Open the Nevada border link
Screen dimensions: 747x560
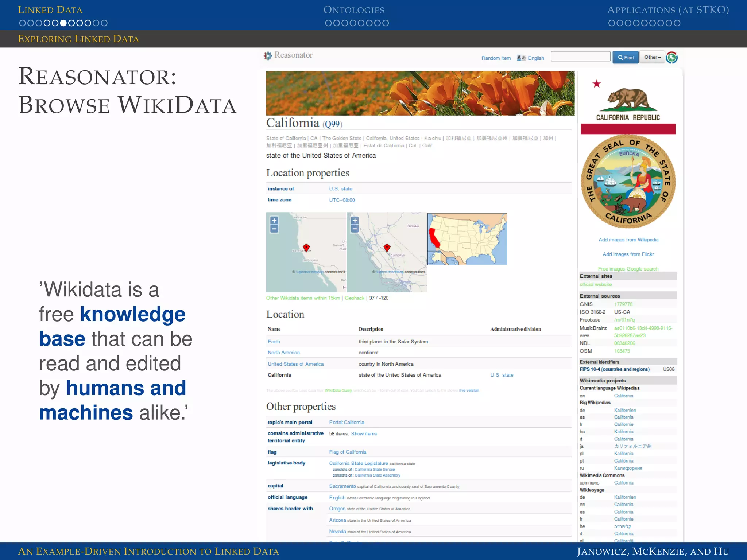[x=337, y=532]
